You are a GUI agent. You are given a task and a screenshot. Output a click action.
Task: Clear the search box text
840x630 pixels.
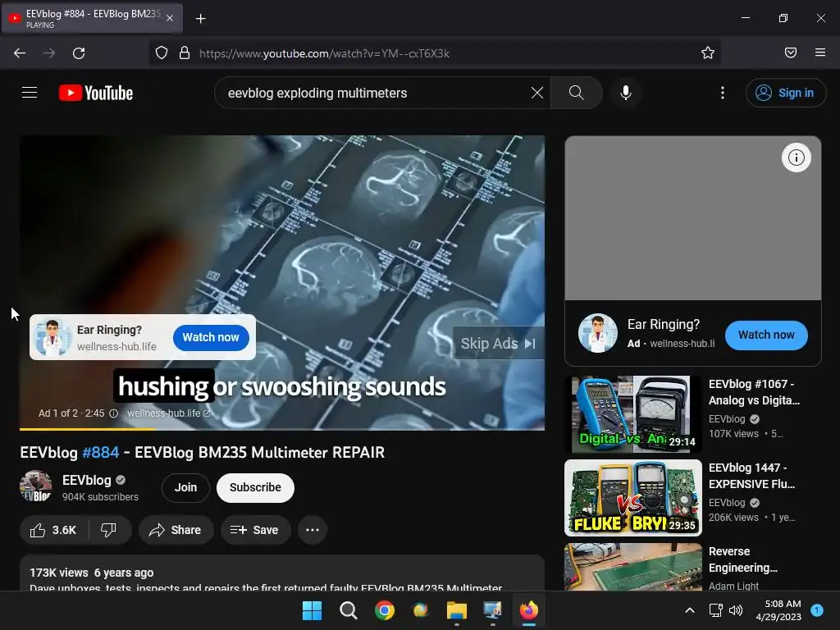pyautogui.click(x=536, y=93)
